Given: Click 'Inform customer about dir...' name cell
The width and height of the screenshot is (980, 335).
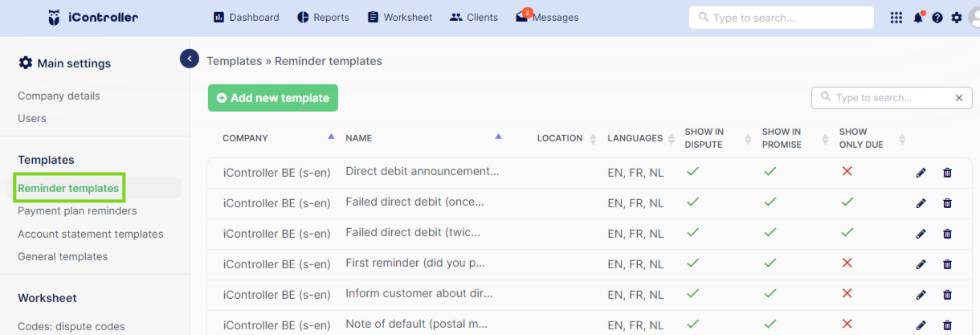Looking at the screenshot, I should pyautogui.click(x=420, y=293).
